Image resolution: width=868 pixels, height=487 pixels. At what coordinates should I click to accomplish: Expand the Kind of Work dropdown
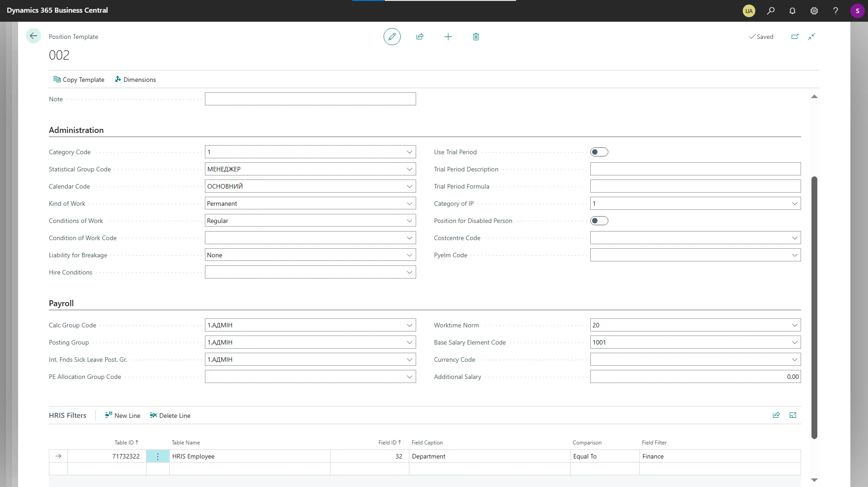(409, 203)
